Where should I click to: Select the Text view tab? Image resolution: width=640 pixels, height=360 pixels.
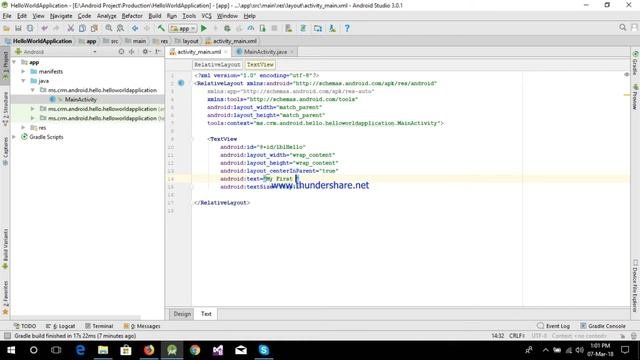pos(206,314)
